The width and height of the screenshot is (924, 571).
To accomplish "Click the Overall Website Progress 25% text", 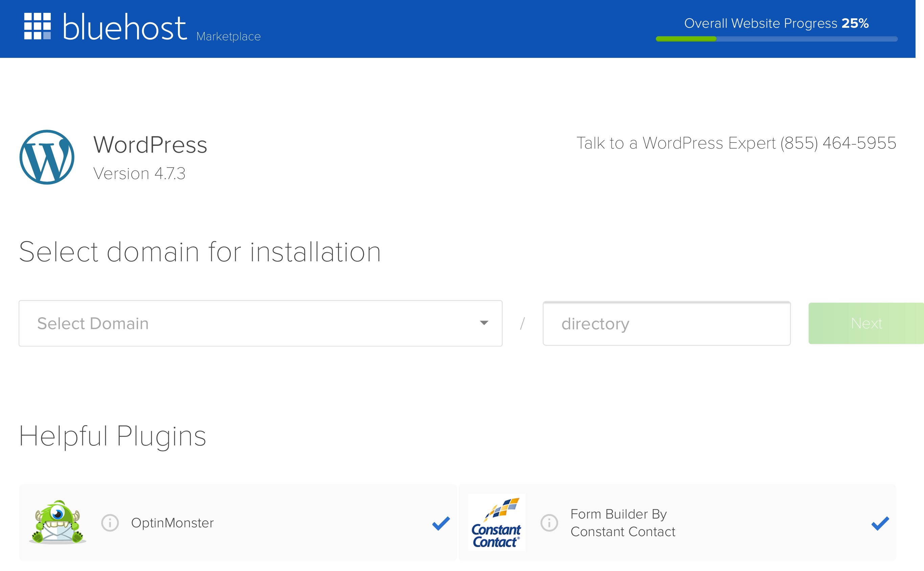I will (776, 23).
